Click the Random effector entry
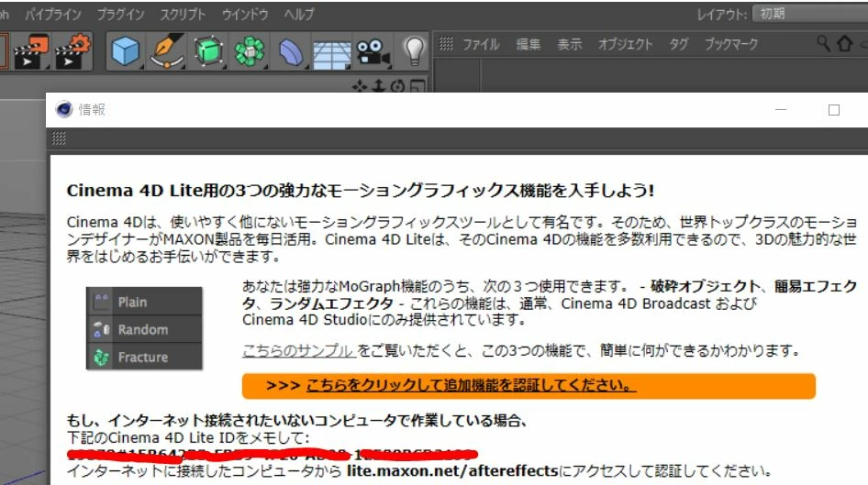Screen dimensions: 868x485 (x=144, y=330)
